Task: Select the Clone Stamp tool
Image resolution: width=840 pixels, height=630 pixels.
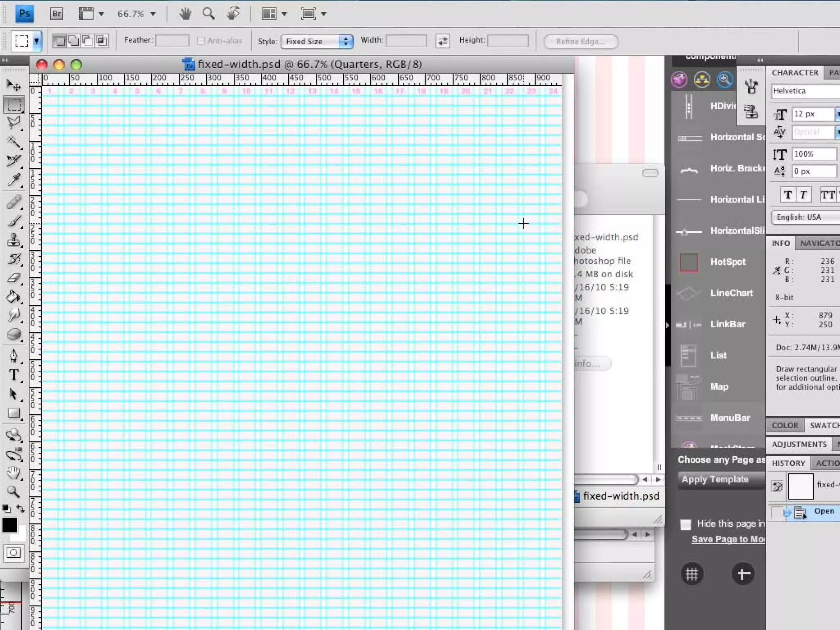Action: pos(14,240)
